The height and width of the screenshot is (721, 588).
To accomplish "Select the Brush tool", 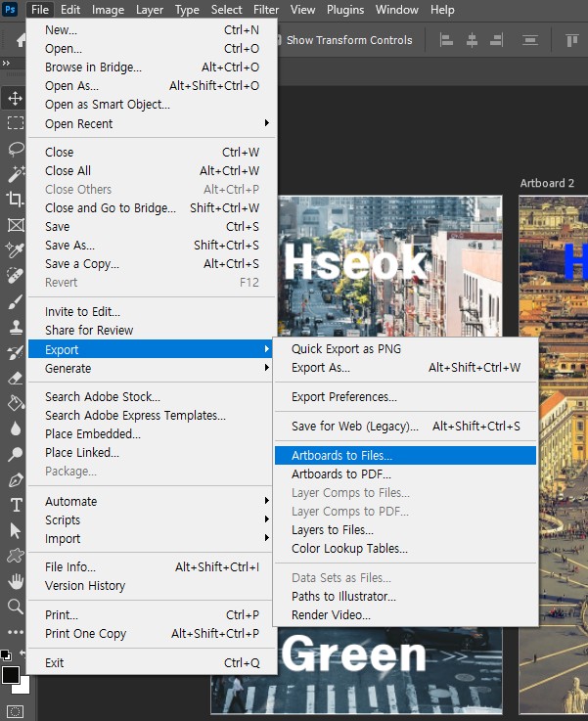I will click(x=16, y=301).
